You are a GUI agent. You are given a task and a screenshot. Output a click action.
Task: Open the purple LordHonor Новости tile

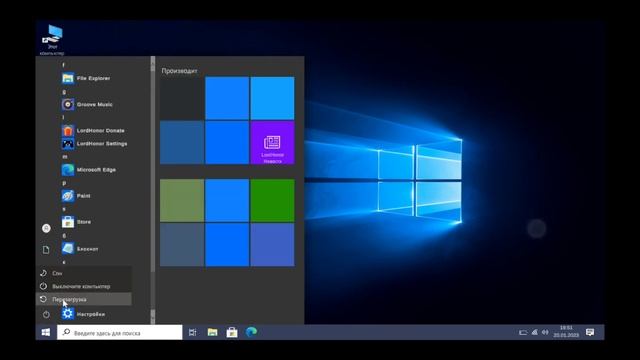(x=272, y=142)
